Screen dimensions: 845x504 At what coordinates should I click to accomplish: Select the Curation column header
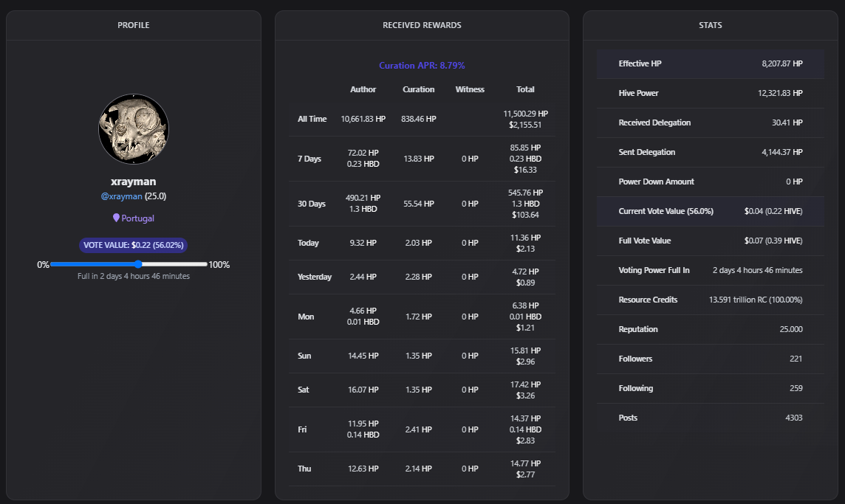coord(418,89)
